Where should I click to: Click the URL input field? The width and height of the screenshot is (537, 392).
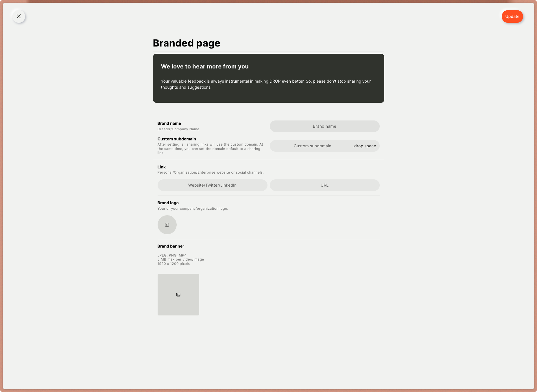coord(324,185)
